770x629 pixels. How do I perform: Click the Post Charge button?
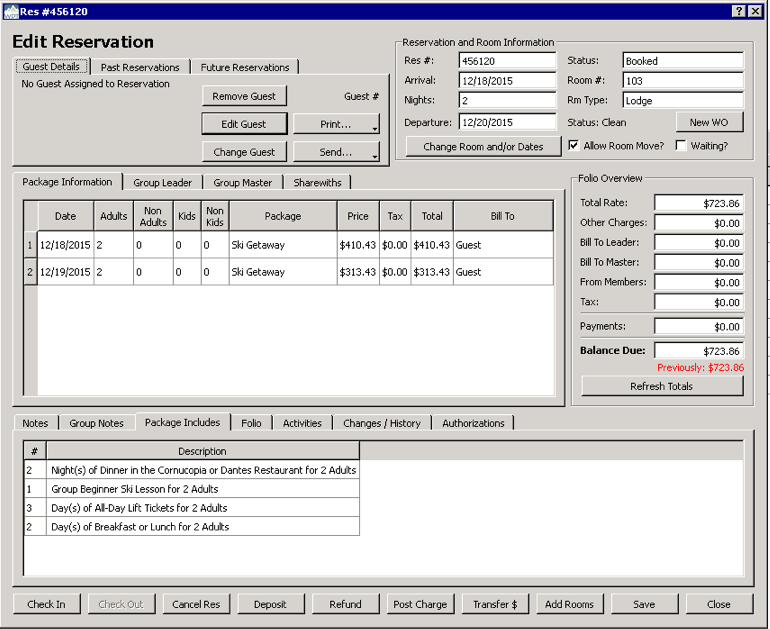[x=420, y=604]
